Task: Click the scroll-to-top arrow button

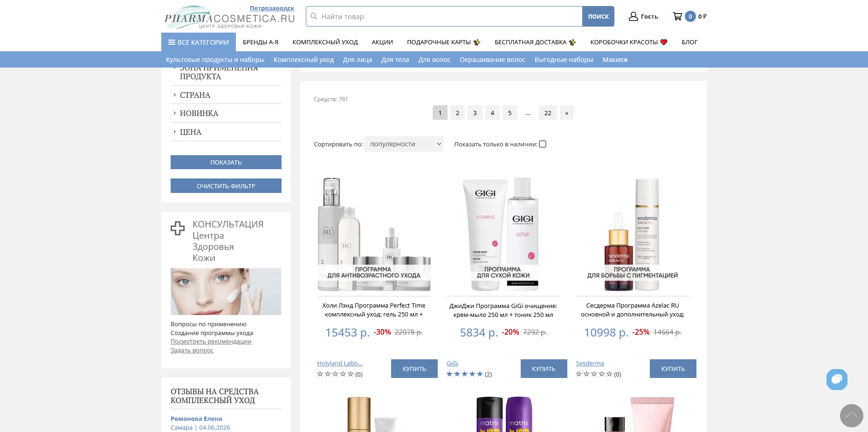Action: 851,416
